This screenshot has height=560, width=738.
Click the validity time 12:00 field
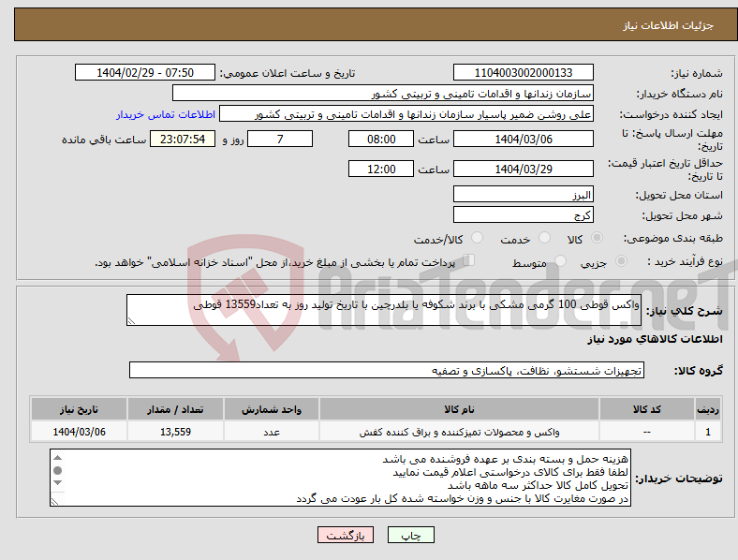tap(381, 169)
